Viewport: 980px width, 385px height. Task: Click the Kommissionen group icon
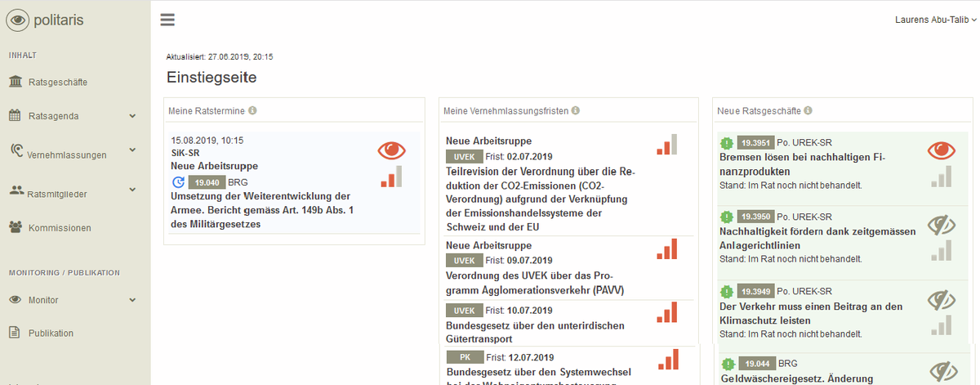coord(16,226)
